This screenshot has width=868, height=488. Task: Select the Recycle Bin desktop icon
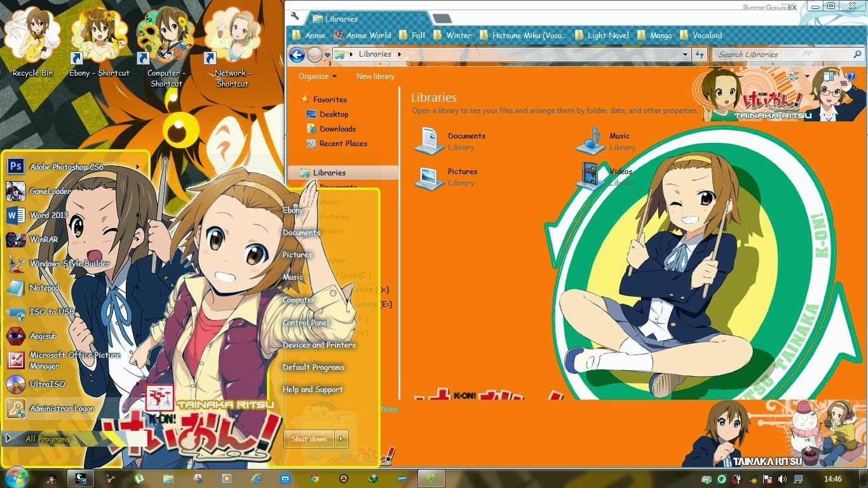[x=33, y=43]
